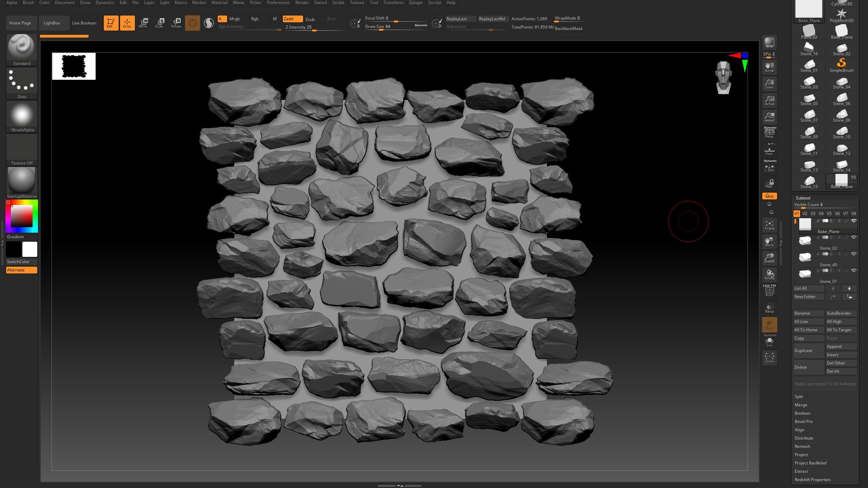Select the top toolbar Rotate icon
This screenshot has height=488, width=868.
pos(176,23)
